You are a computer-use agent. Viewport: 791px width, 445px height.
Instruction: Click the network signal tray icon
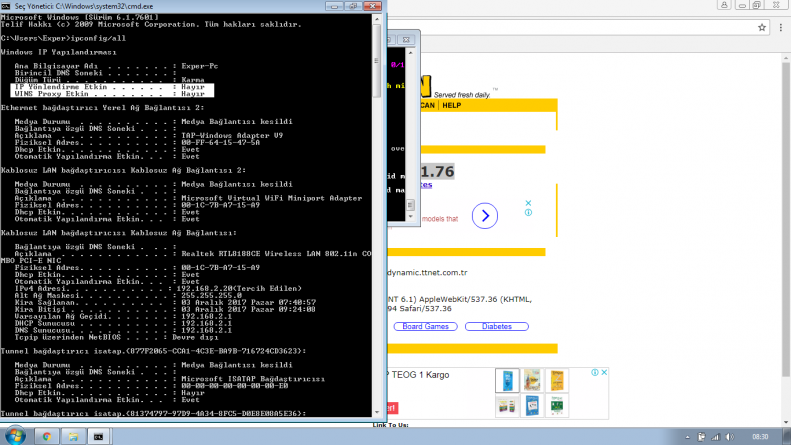coord(715,437)
